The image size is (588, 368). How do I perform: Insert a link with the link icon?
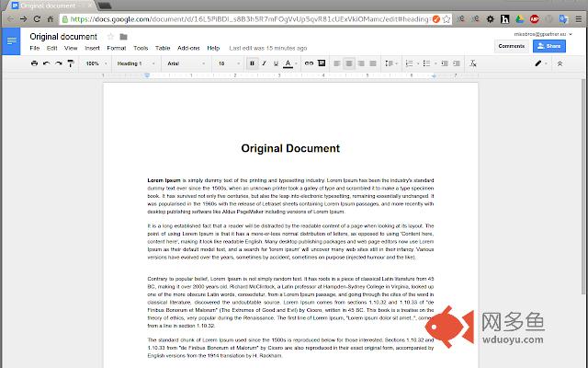(309, 63)
